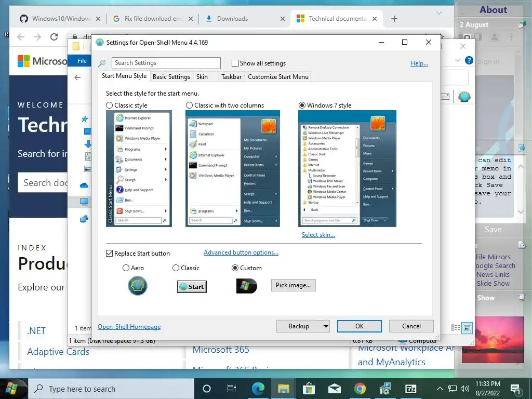Cancel the Open-Shell settings dialog
532x399 pixels.
click(x=411, y=326)
